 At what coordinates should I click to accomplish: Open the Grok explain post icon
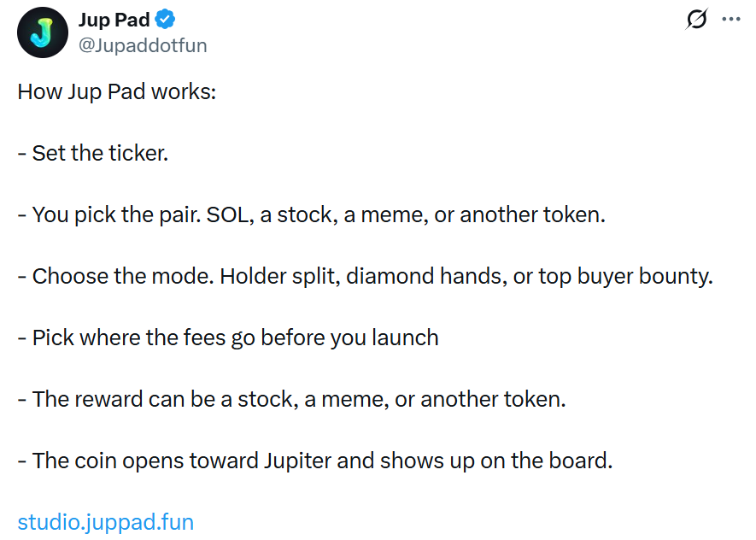tap(697, 20)
